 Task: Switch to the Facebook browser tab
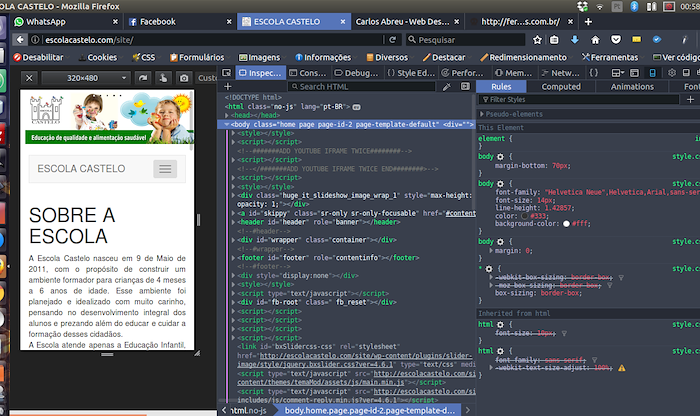180,21
